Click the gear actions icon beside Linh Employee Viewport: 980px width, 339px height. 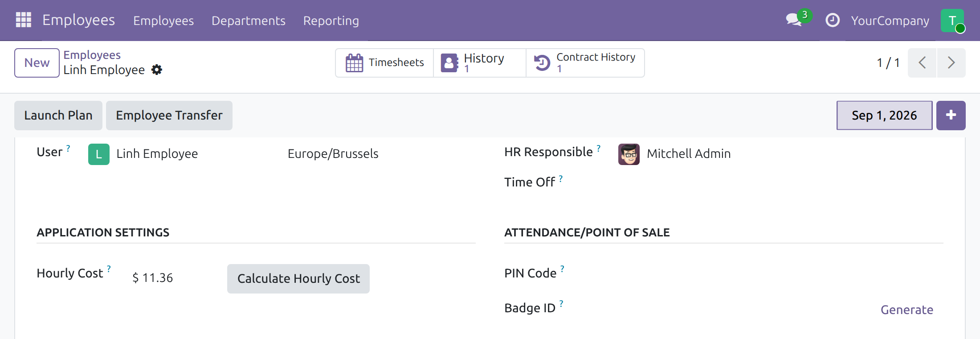[157, 70]
